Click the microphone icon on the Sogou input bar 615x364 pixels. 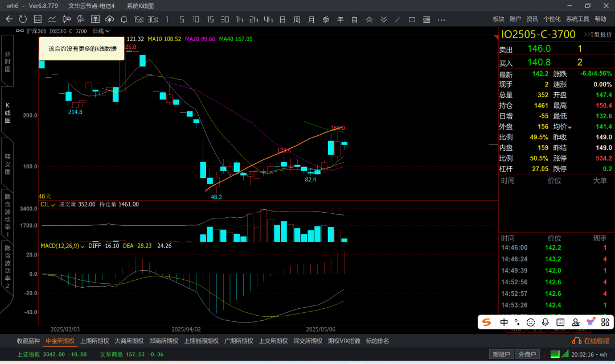click(x=545, y=322)
